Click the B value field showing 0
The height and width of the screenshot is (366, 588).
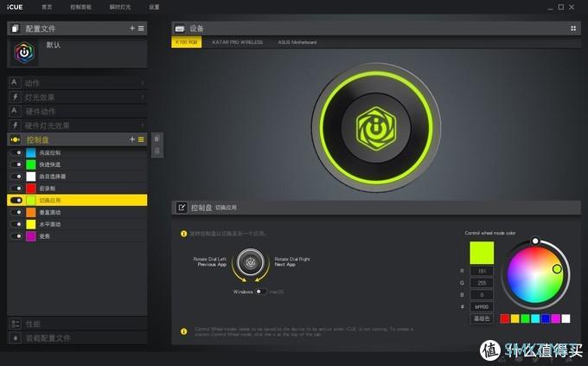[x=482, y=295]
